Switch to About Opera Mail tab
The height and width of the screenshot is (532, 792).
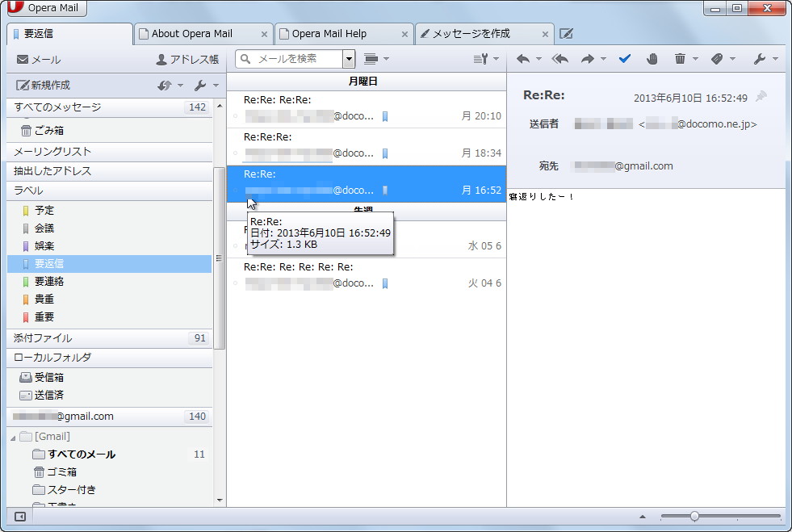tap(203, 34)
